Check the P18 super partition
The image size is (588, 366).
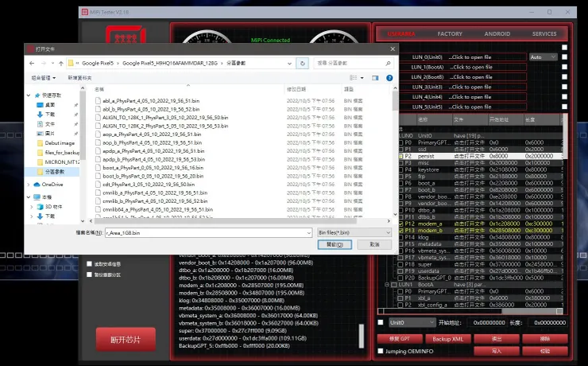[x=401, y=264]
